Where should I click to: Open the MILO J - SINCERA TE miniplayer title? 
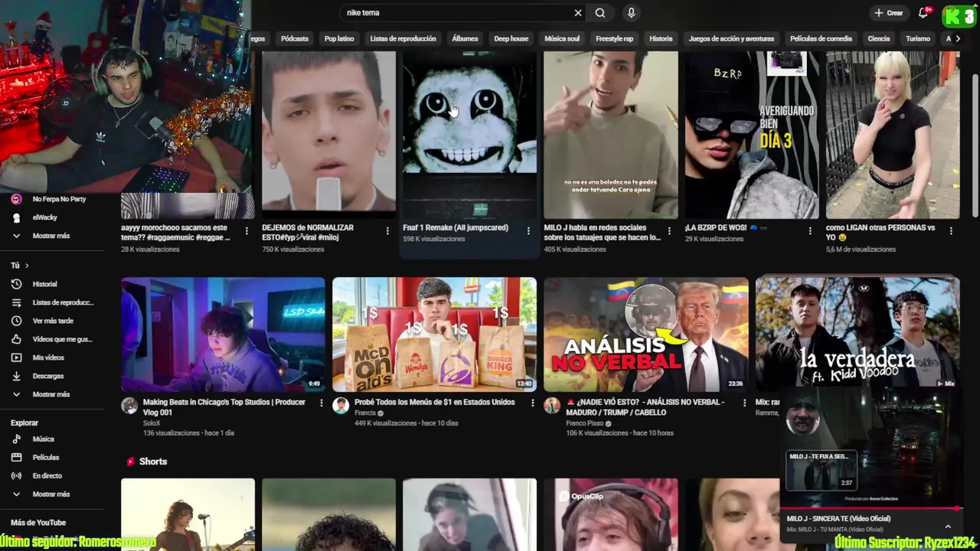click(838, 518)
